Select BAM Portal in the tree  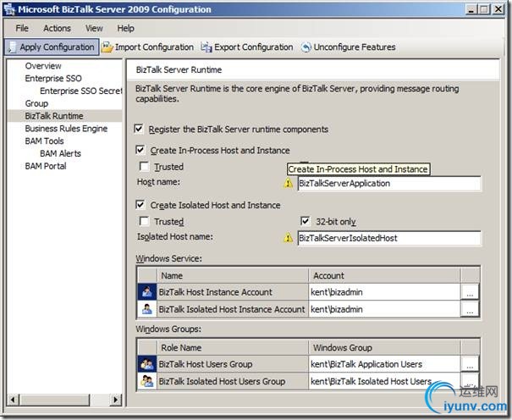tap(46, 166)
